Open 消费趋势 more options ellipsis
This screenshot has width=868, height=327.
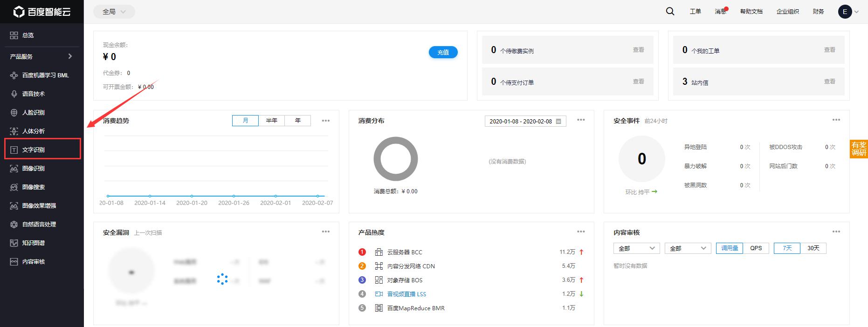tap(326, 121)
